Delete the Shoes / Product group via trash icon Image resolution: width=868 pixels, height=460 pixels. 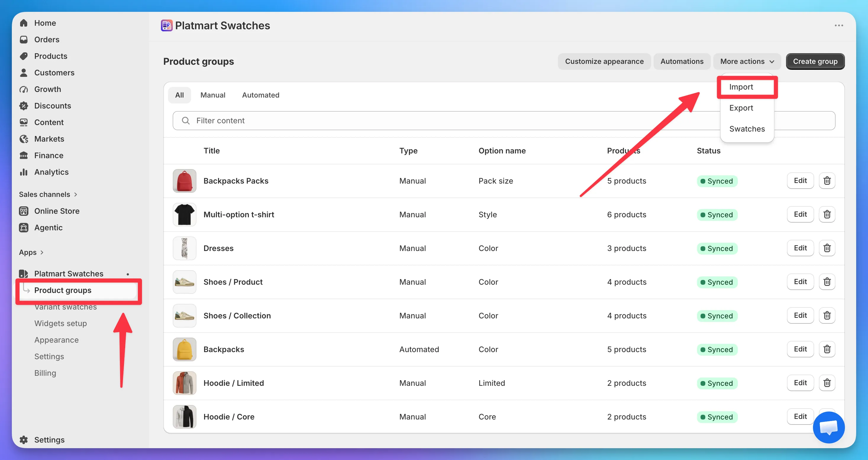(827, 282)
